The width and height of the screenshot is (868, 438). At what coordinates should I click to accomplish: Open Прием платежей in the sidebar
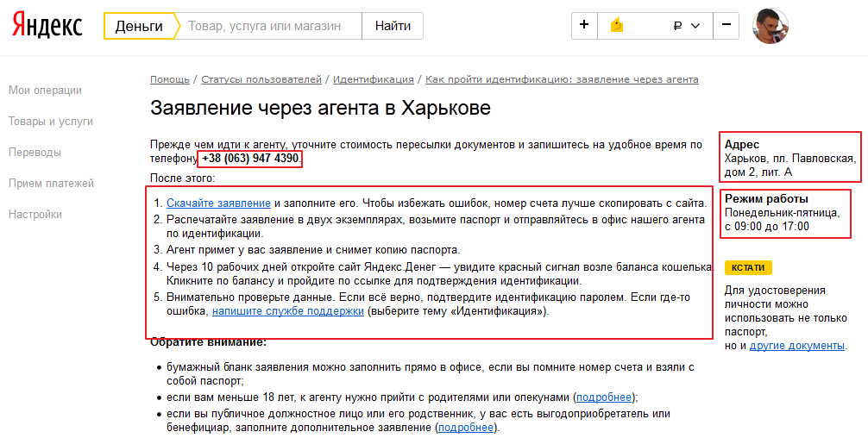pyautogui.click(x=51, y=184)
